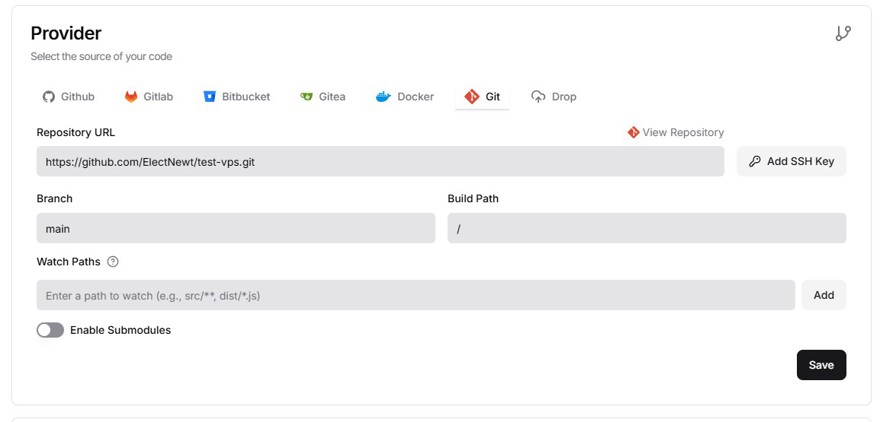Select the Bitbucket tab label
The height and width of the screenshot is (422, 880).
pyautogui.click(x=246, y=97)
